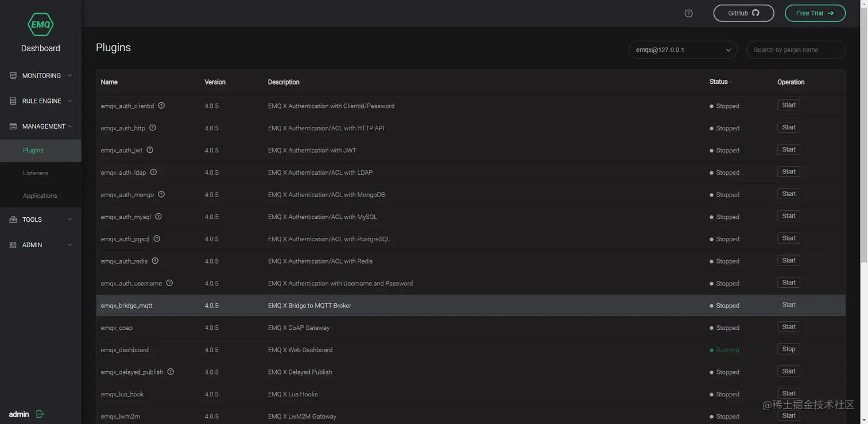Start the emqx_coap plugin

click(x=789, y=327)
